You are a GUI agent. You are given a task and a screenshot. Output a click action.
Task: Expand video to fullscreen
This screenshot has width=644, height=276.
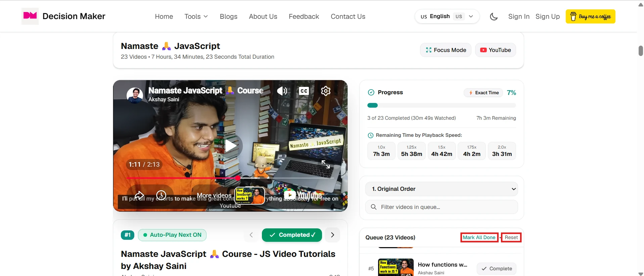tap(326, 164)
